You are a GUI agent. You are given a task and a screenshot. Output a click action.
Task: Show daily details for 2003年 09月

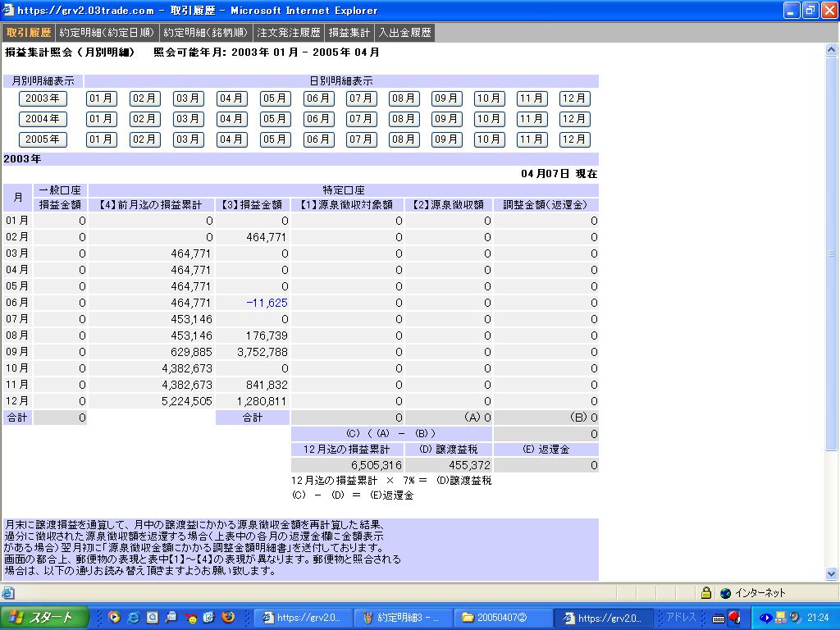pyautogui.click(x=446, y=98)
